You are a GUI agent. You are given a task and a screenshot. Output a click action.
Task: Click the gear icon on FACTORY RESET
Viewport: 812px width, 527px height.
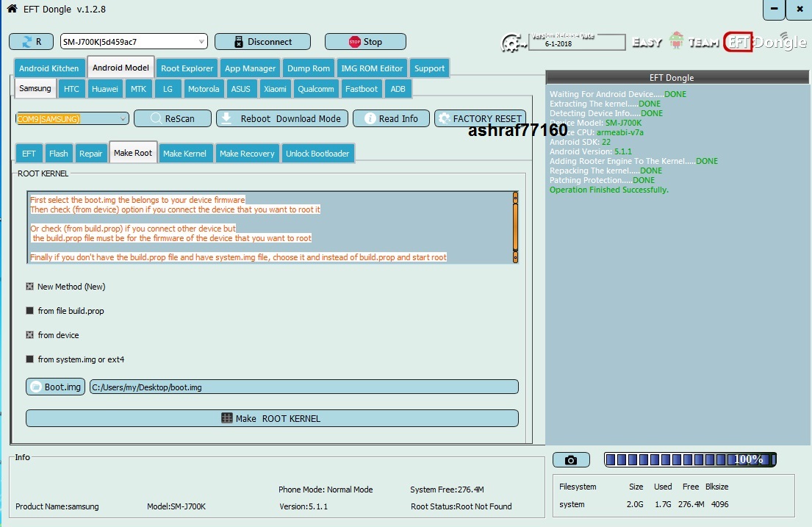[444, 118]
